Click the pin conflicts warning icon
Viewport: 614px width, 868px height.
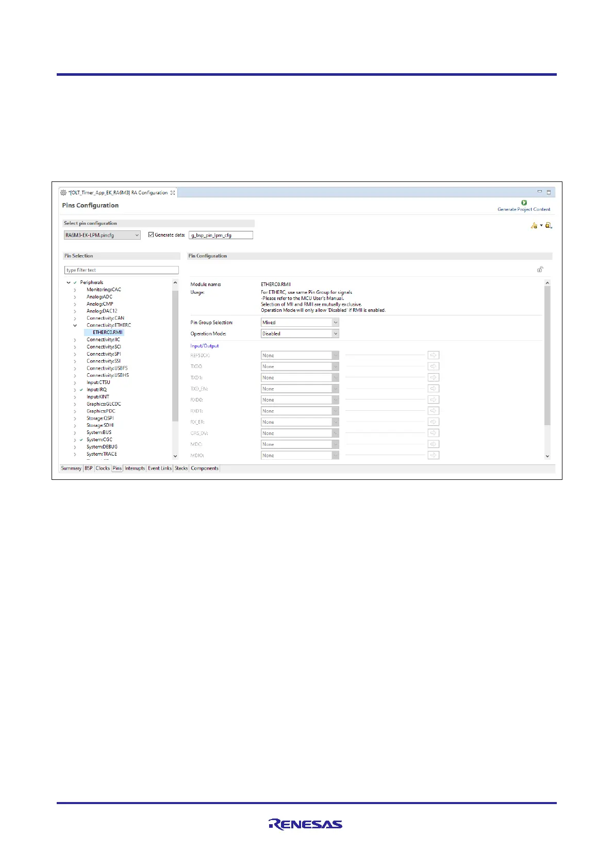tap(534, 225)
